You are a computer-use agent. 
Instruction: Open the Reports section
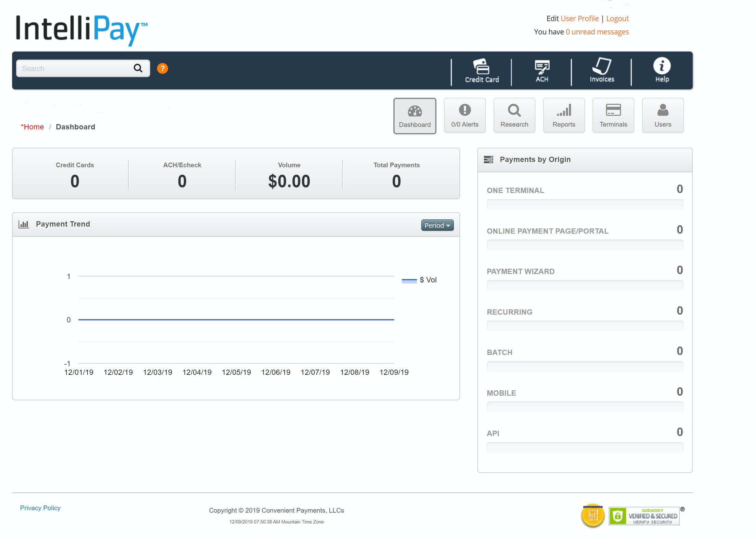[564, 115]
